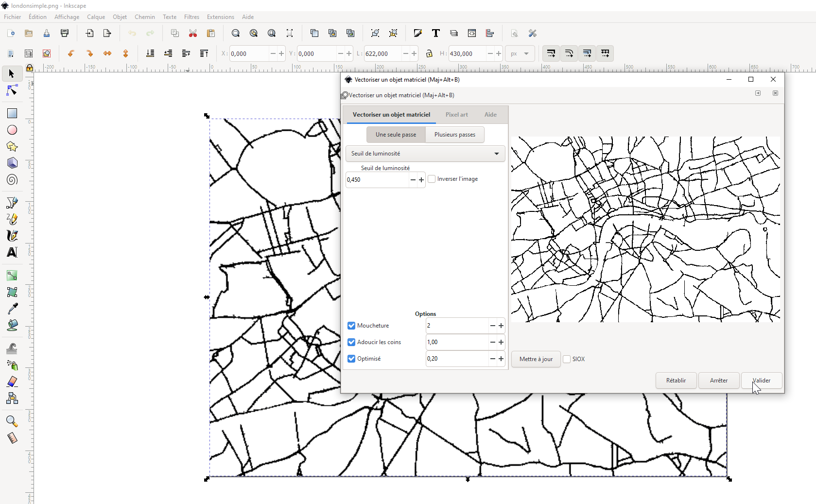Image resolution: width=816 pixels, height=504 pixels.
Task: Toggle the width-height lock icon
Action: (429, 53)
